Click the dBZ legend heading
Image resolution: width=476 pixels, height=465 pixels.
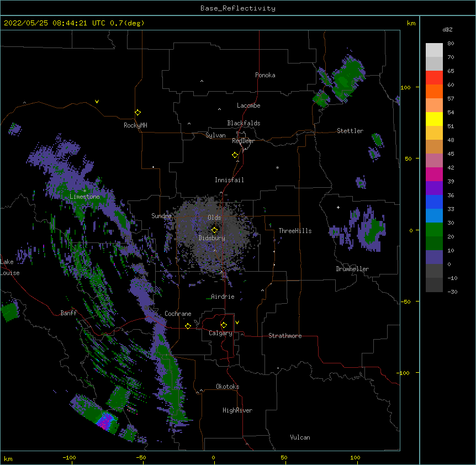[x=447, y=29]
